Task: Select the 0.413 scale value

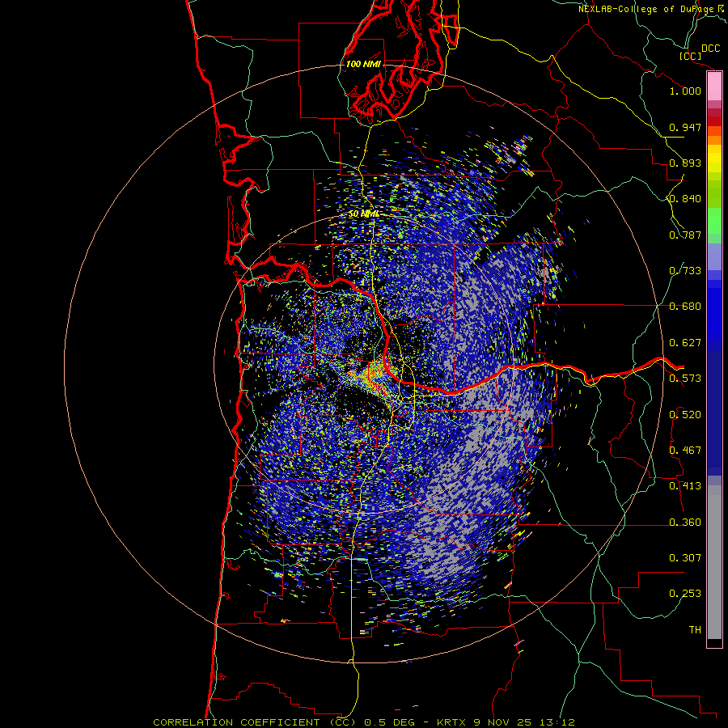Action: pos(685,486)
